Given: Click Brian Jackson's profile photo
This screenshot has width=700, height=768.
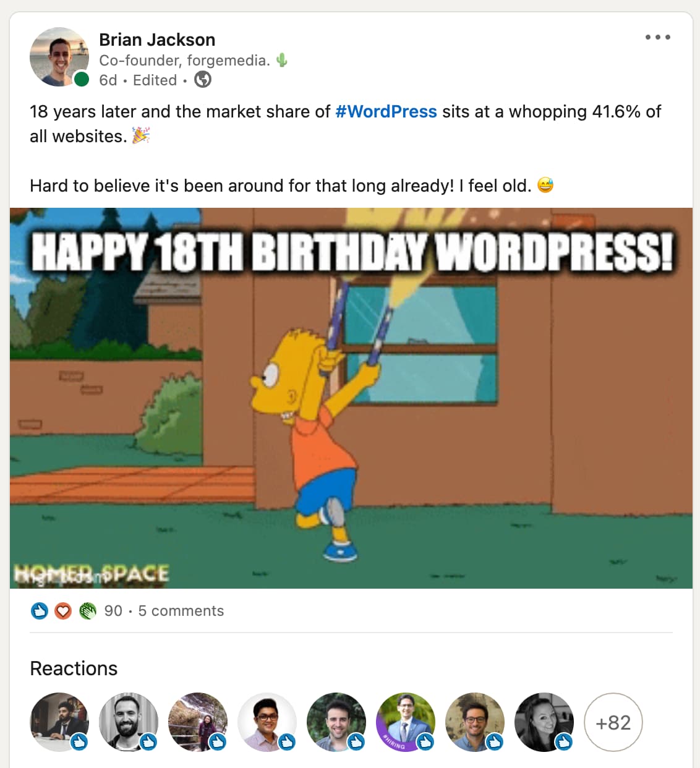Looking at the screenshot, I should pos(59,56).
